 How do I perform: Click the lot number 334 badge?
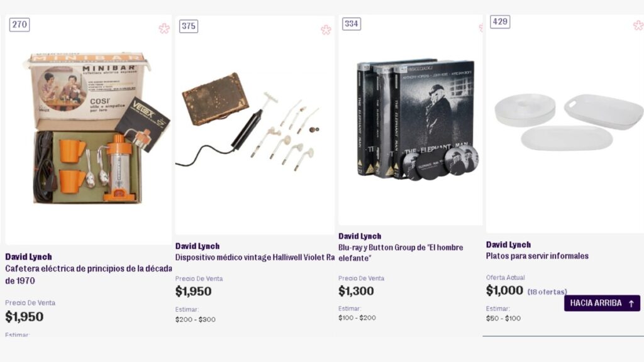click(351, 24)
